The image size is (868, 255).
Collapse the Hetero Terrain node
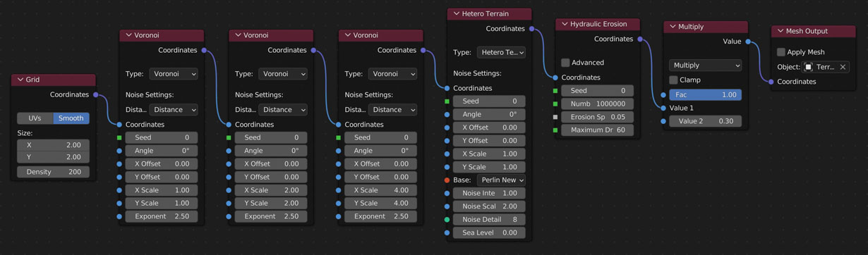click(457, 13)
